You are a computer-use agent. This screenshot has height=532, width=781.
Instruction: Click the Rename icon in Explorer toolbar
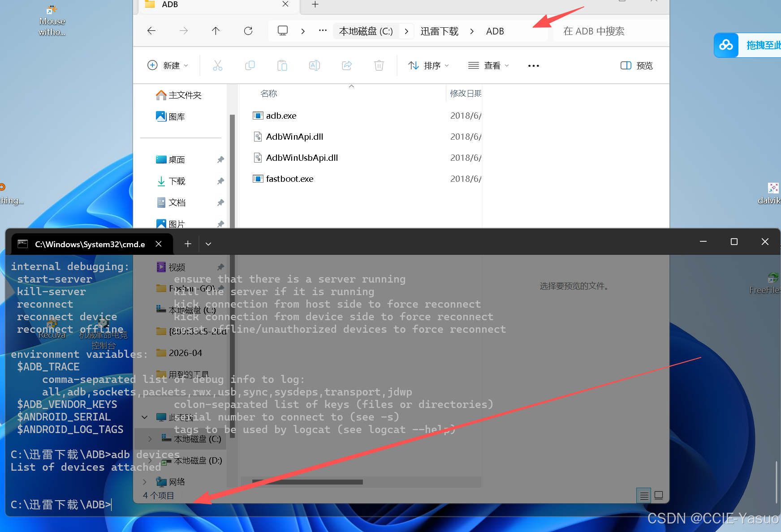tap(315, 65)
